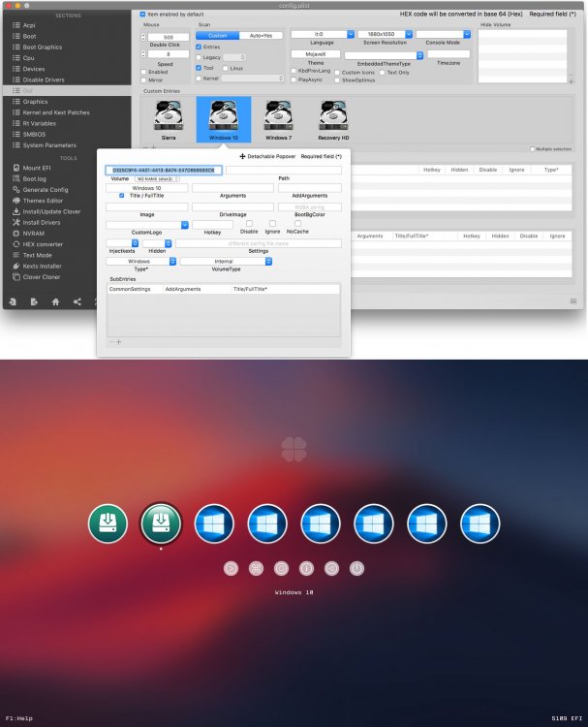Click the power button in Clover boot row
The width and height of the screenshot is (588, 727).
pyautogui.click(x=356, y=568)
